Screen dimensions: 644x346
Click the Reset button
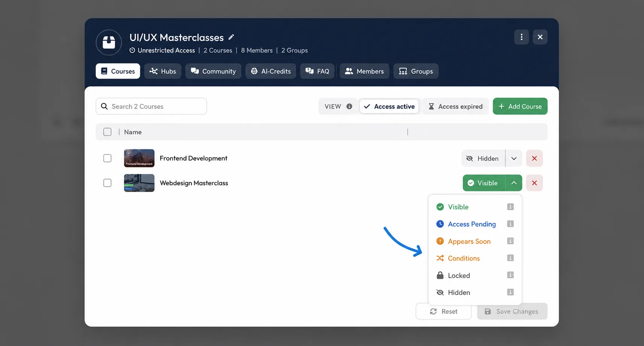[443, 311]
